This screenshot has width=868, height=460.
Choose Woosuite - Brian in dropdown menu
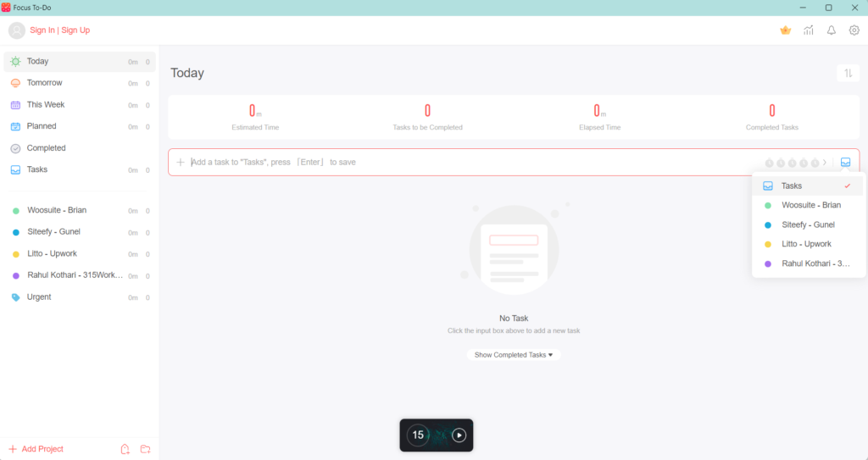808,205
